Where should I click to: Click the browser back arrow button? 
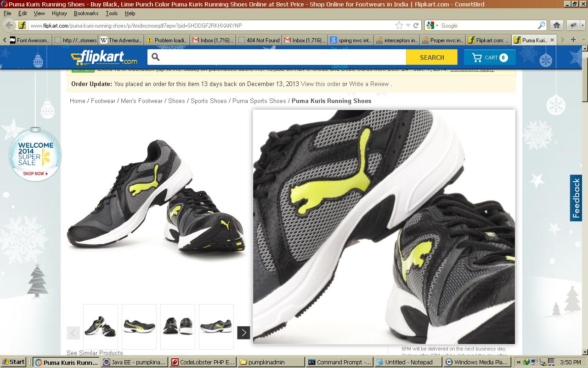pyautogui.click(x=9, y=26)
